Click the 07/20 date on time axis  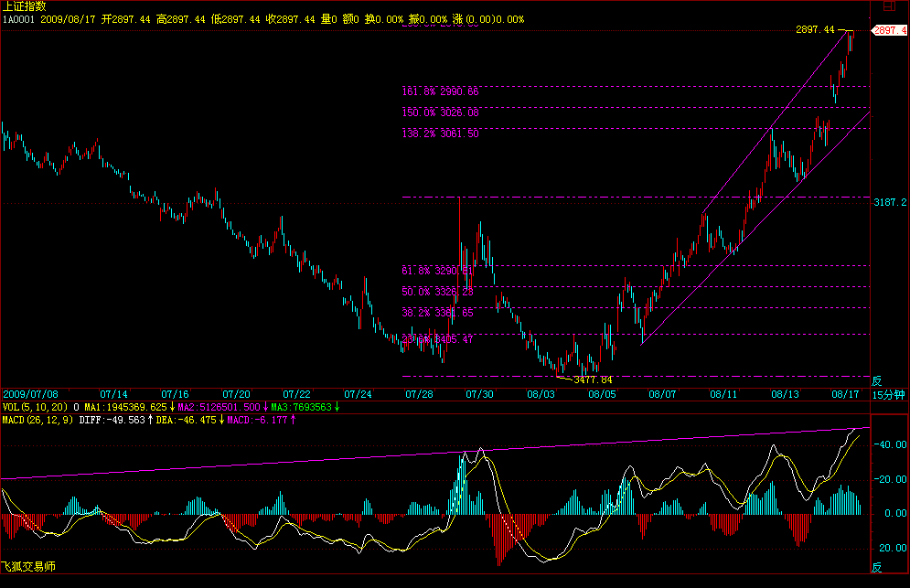[236, 394]
